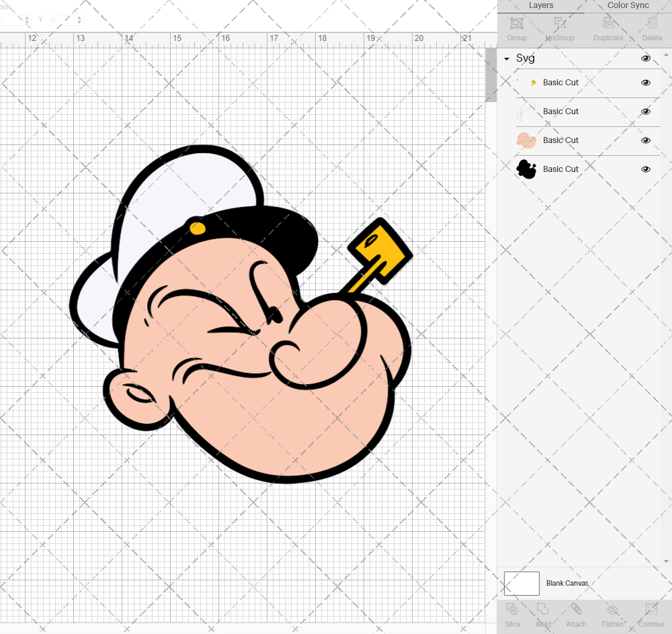Switch to the Layers tab
Screen dimensions: 672x634
point(541,5)
